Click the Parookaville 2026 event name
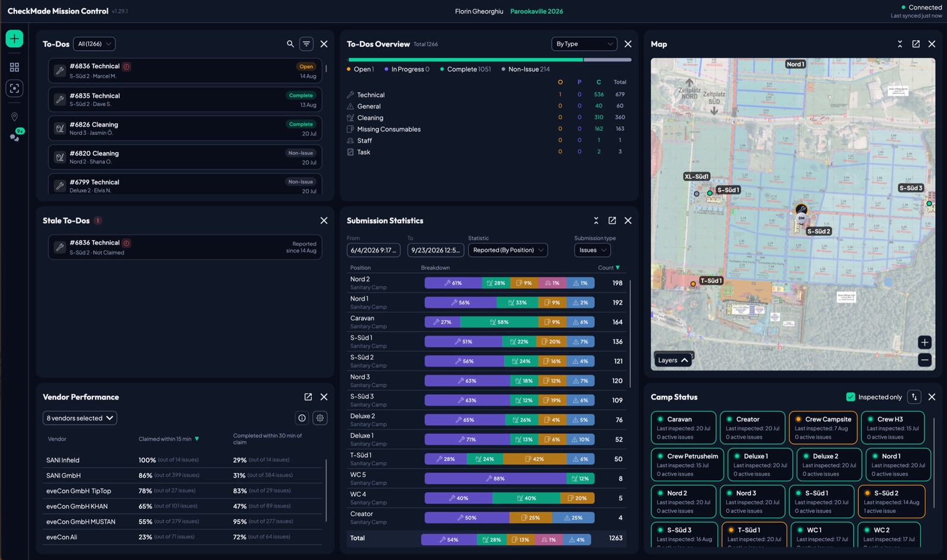 click(536, 11)
